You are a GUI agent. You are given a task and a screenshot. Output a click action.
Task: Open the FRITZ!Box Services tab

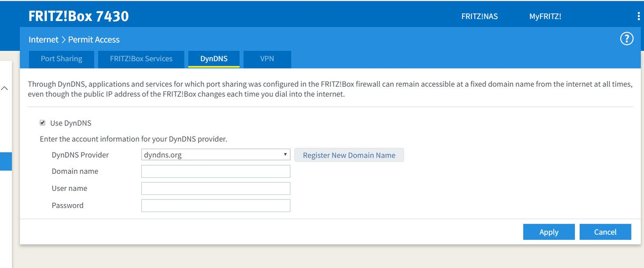[141, 58]
